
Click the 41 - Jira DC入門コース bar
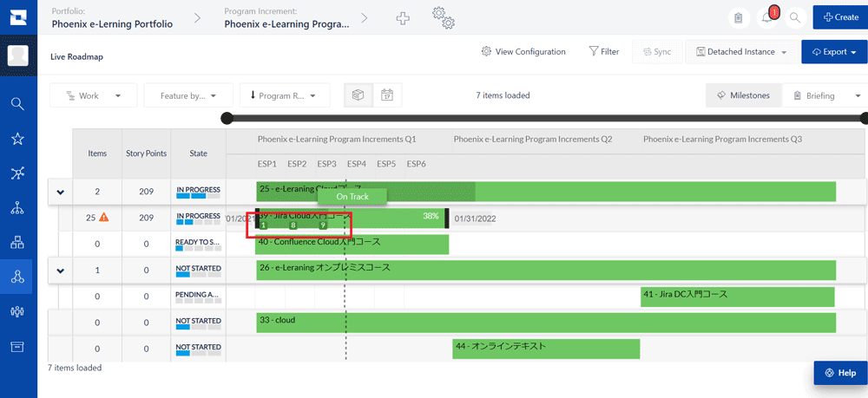738,297
